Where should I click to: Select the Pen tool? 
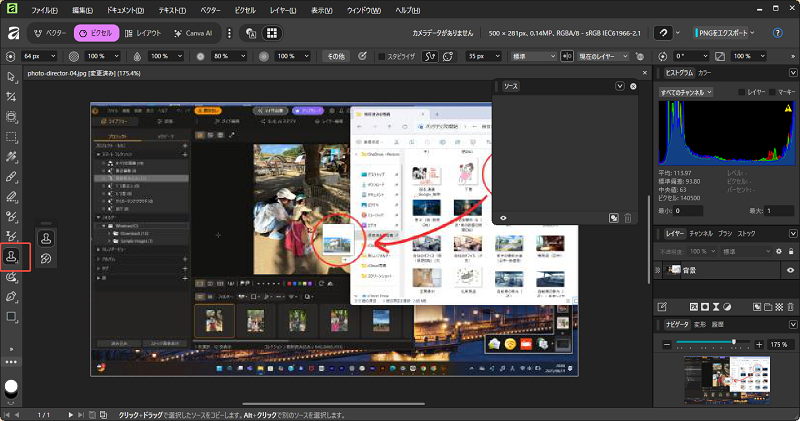11,296
